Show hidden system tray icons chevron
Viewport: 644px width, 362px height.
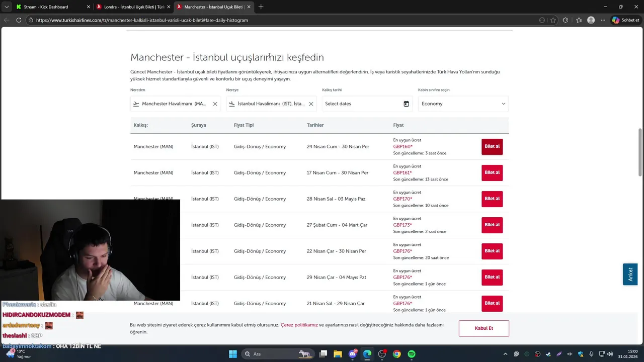tap(505, 354)
